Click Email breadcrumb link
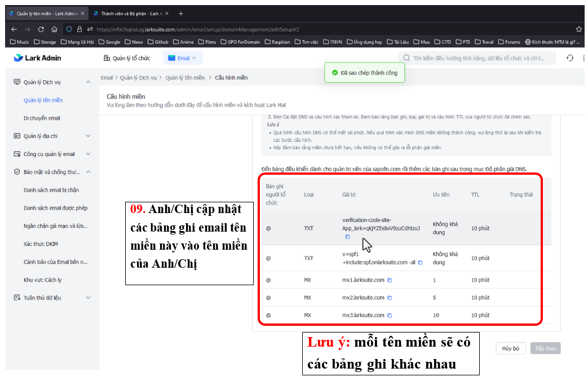 pos(107,78)
